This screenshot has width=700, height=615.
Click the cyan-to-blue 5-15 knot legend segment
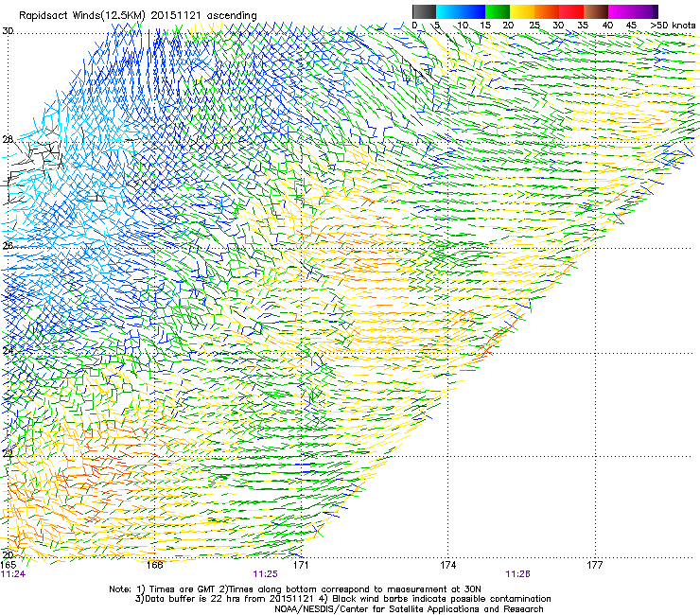pyautogui.click(x=461, y=11)
